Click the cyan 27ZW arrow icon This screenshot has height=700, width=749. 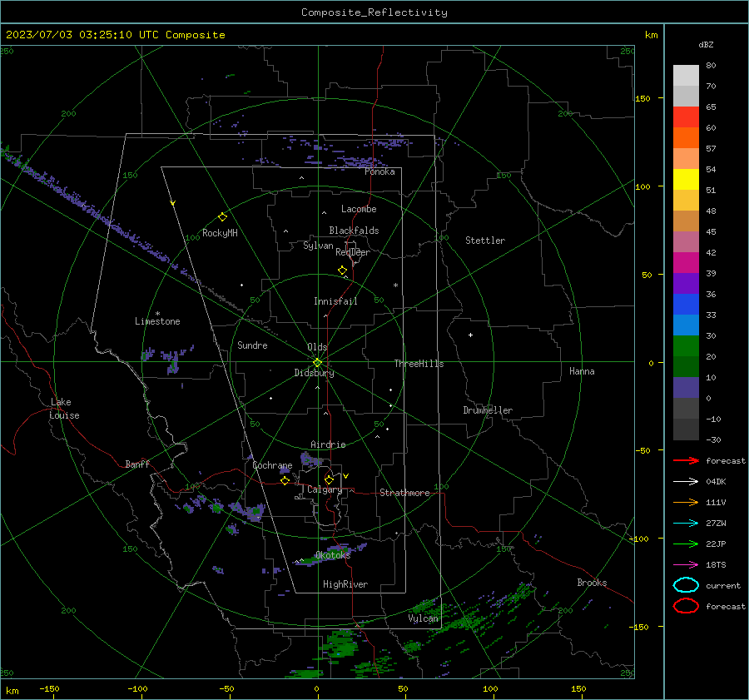(686, 524)
